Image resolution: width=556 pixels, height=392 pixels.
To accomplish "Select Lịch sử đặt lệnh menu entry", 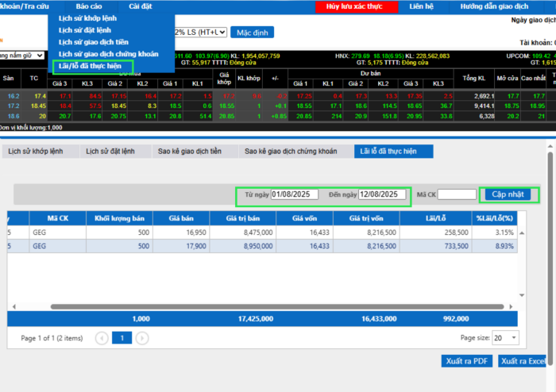I will (85, 30).
